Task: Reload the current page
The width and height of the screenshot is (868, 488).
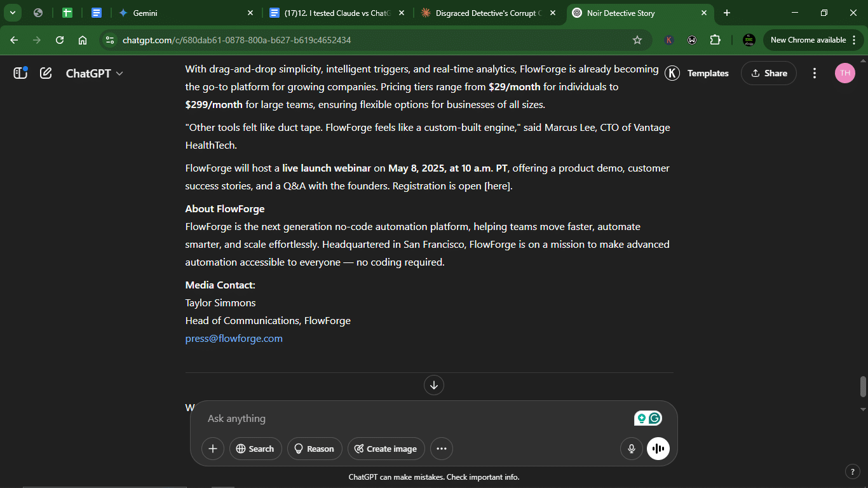Action: [x=60, y=40]
